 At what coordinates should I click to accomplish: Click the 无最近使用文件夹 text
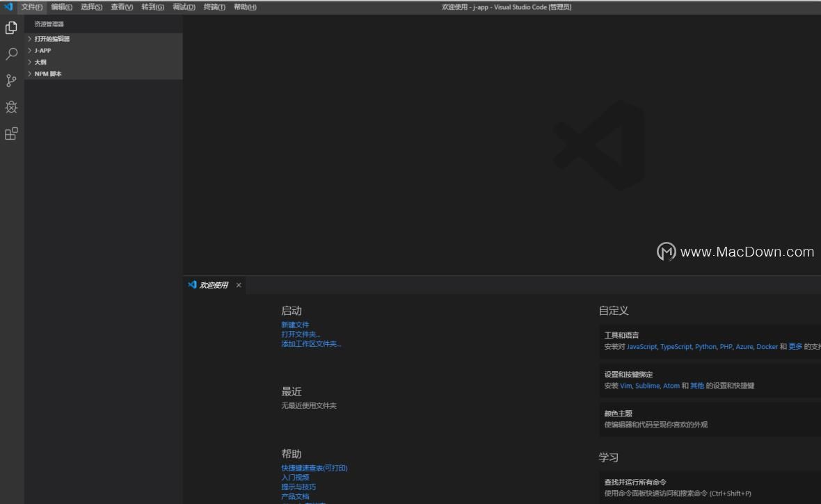pyautogui.click(x=309, y=405)
